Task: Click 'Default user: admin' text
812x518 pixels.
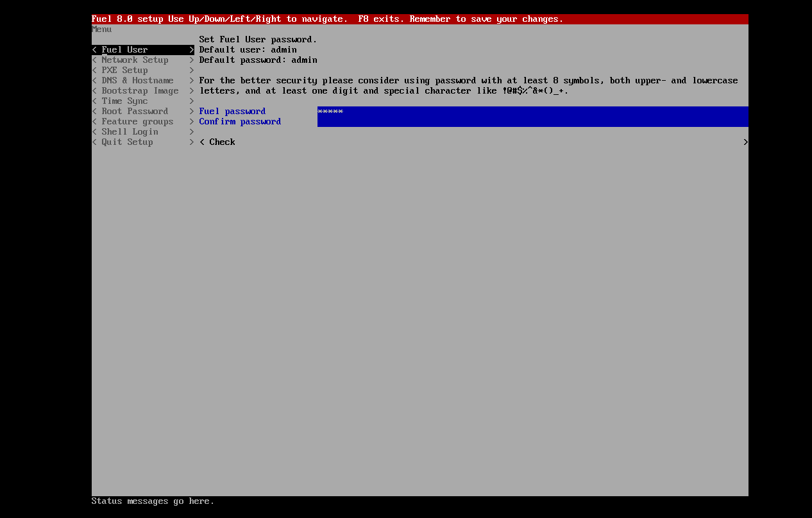Action: point(248,50)
